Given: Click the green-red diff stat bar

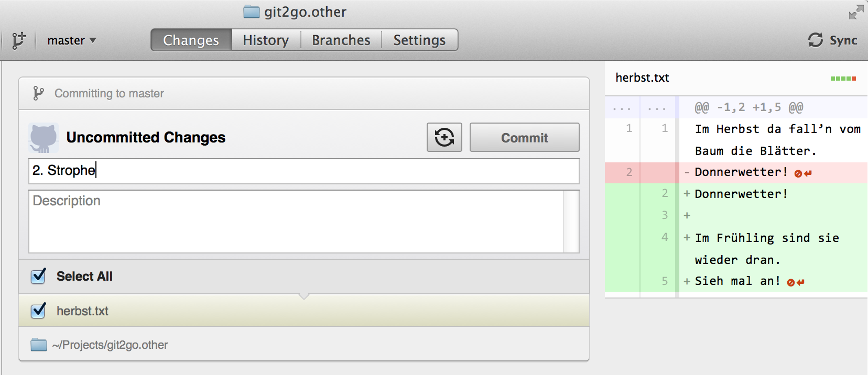Looking at the screenshot, I should [843, 79].
